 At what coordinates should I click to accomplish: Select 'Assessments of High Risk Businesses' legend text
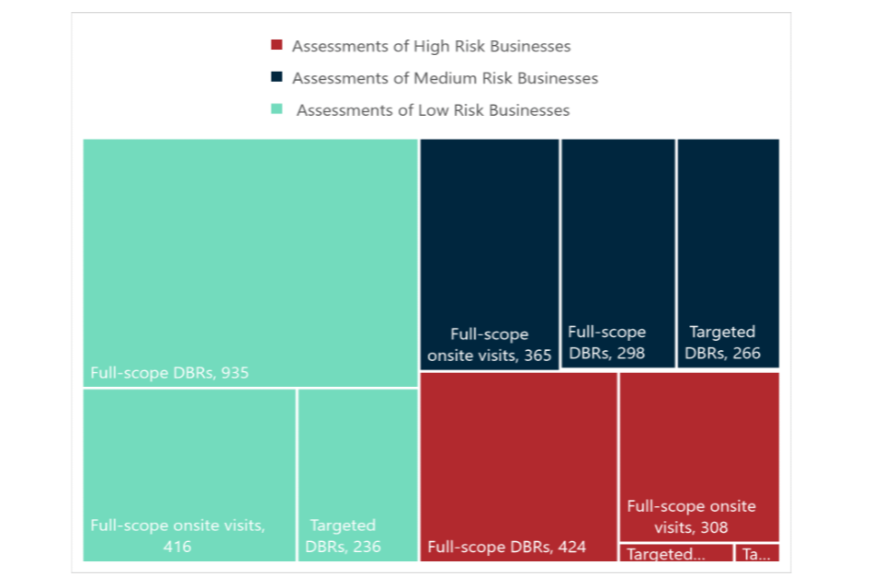coord(431,46)
